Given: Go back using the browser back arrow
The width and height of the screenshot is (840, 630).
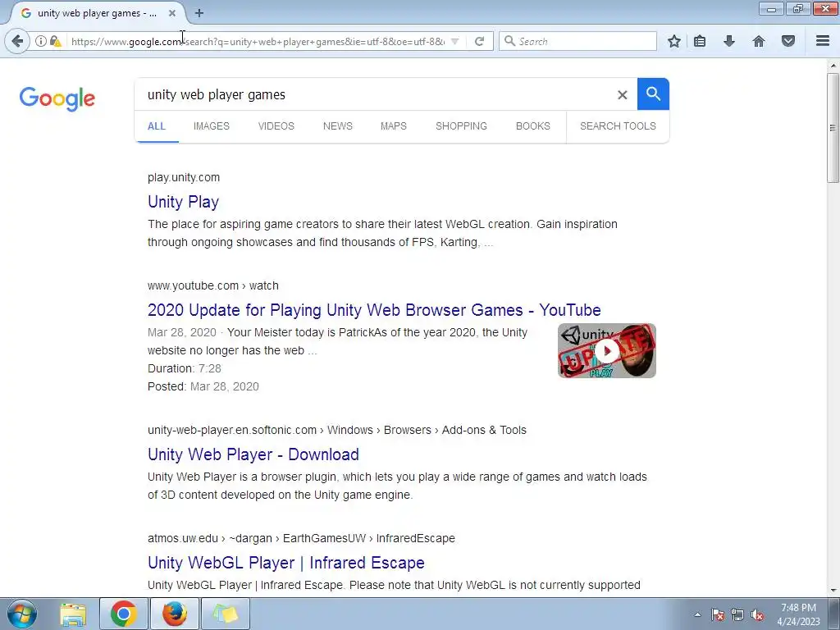Looking at the screenshot, I should (17, 41).
